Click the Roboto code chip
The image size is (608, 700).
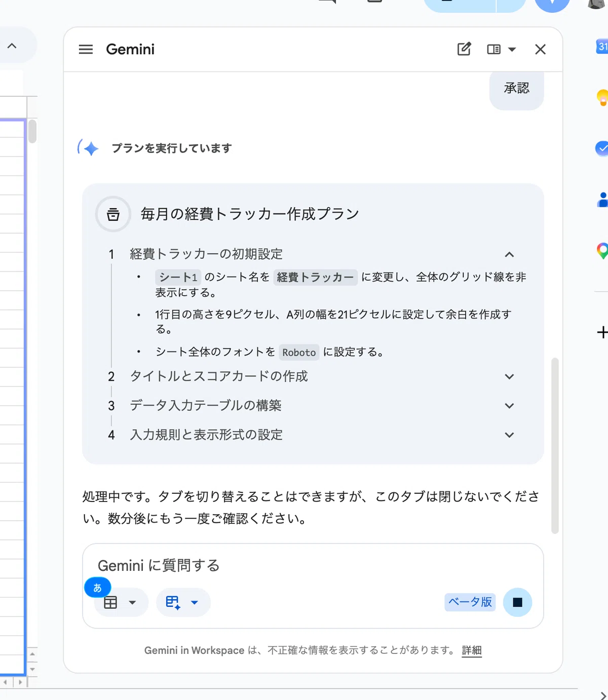(x=299, y=352)
